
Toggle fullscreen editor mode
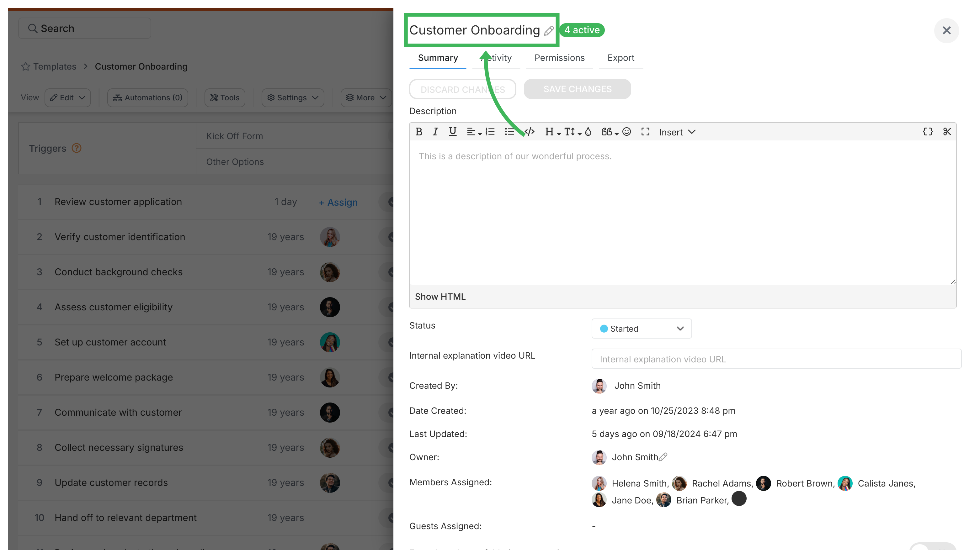[x=645, y=132]
